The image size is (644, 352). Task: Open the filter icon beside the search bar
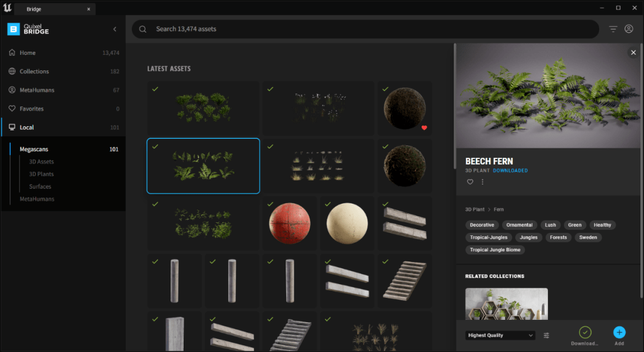(613, 29)
